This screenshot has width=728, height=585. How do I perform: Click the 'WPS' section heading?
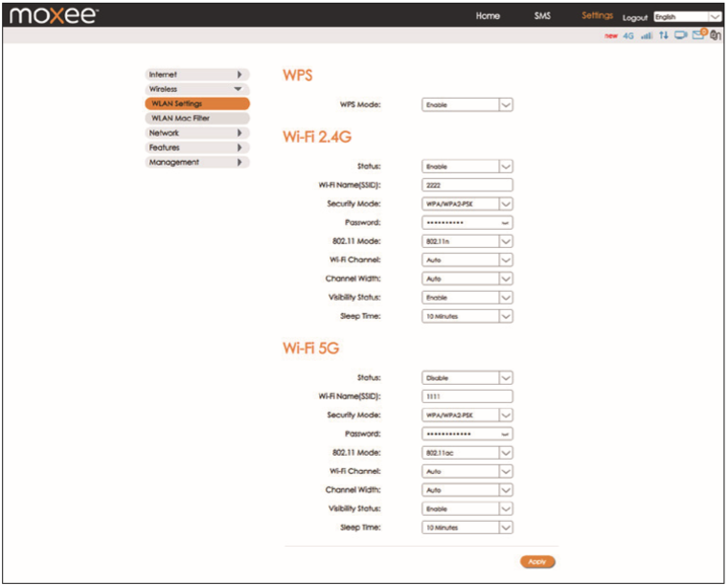pyautogui.click(x=298, y=75)
